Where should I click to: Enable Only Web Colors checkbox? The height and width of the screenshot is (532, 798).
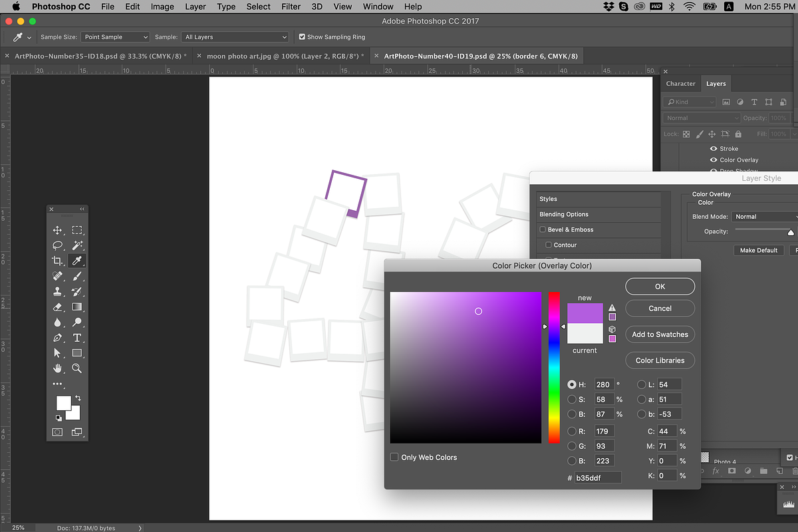point(394,457)
